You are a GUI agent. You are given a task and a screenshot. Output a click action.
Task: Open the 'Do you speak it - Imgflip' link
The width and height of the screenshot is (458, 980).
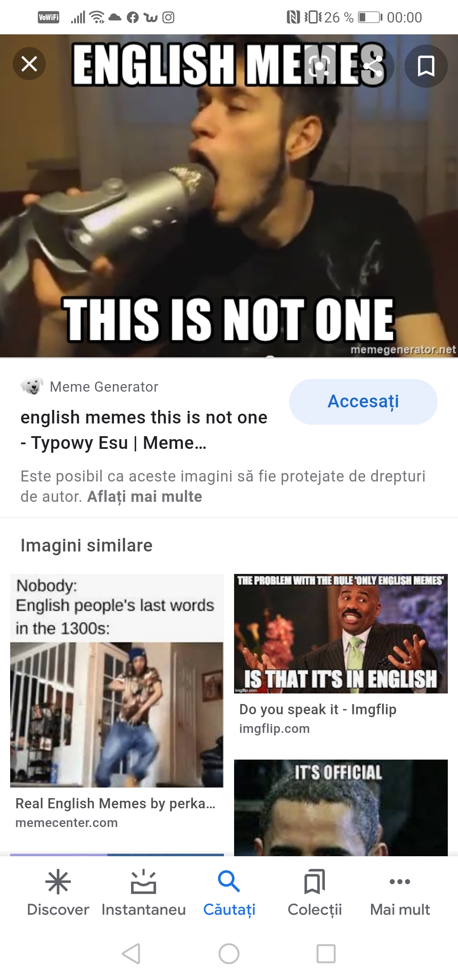(318, 709)
